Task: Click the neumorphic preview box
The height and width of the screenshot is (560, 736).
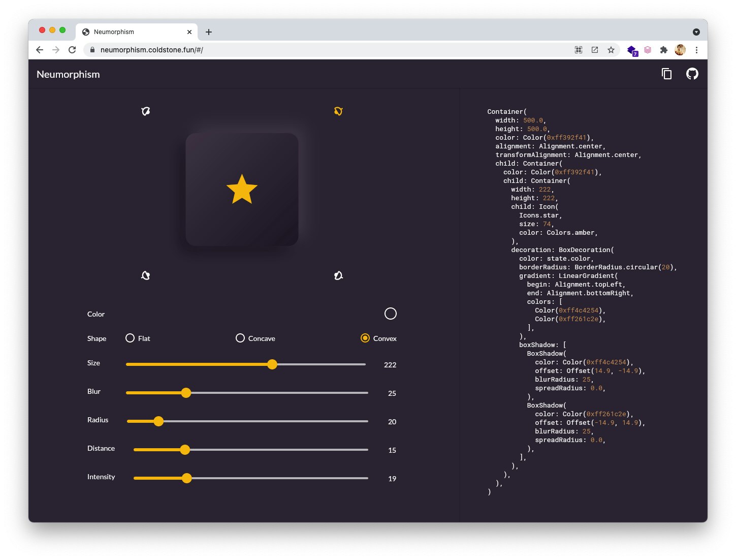Action: (x=242, y=190)
